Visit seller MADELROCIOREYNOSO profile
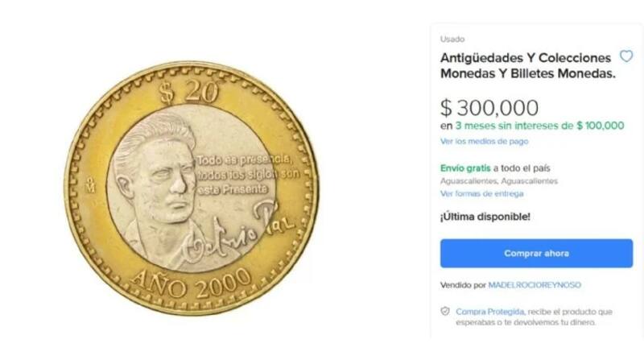The height and width of the screenshot is (360, 644). [535, 285]
